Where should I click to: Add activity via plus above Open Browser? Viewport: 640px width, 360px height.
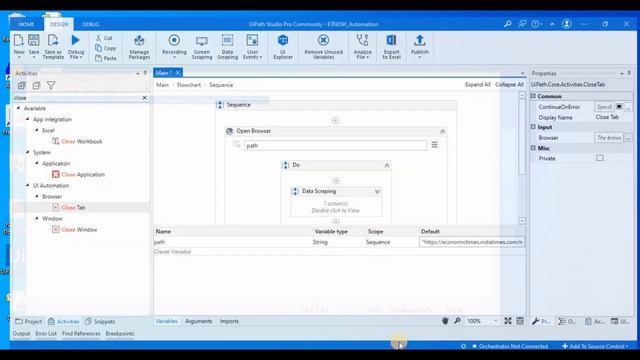tap(335, 120)
